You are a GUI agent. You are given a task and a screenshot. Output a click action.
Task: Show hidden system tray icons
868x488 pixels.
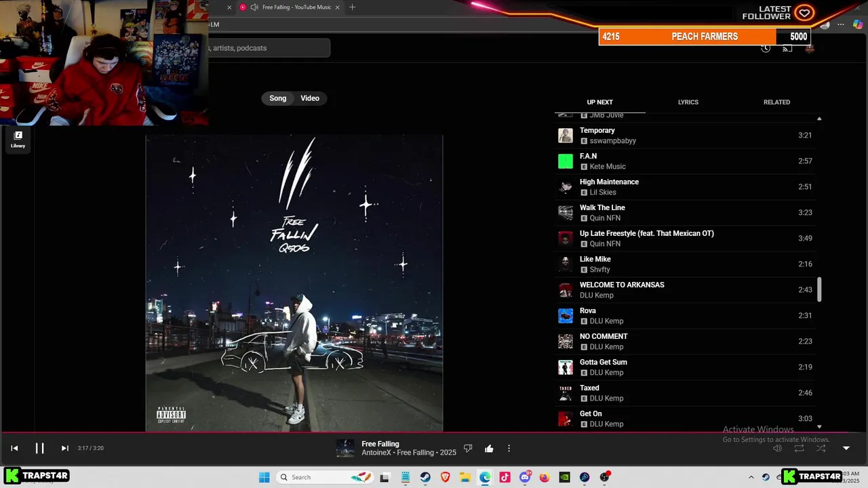[751, 477]
